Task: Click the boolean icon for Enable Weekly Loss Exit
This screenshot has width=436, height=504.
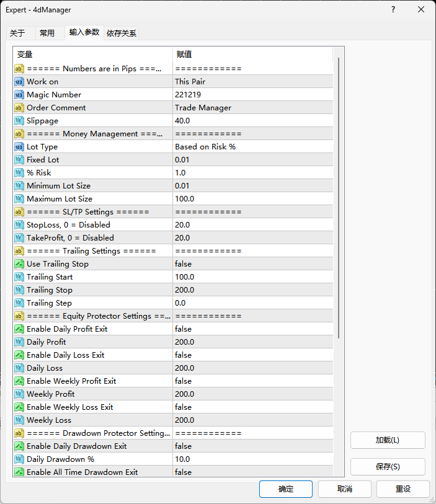Action: click(19, 407)
